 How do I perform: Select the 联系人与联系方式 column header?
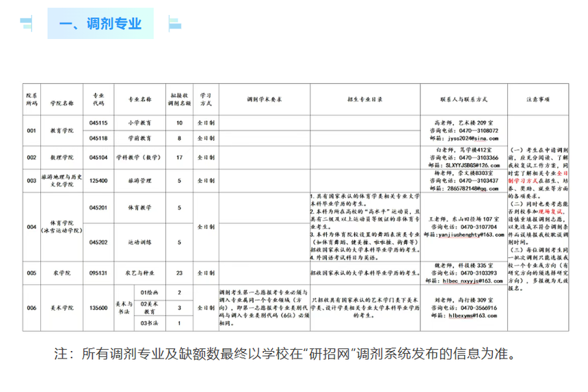coord(464,100)
